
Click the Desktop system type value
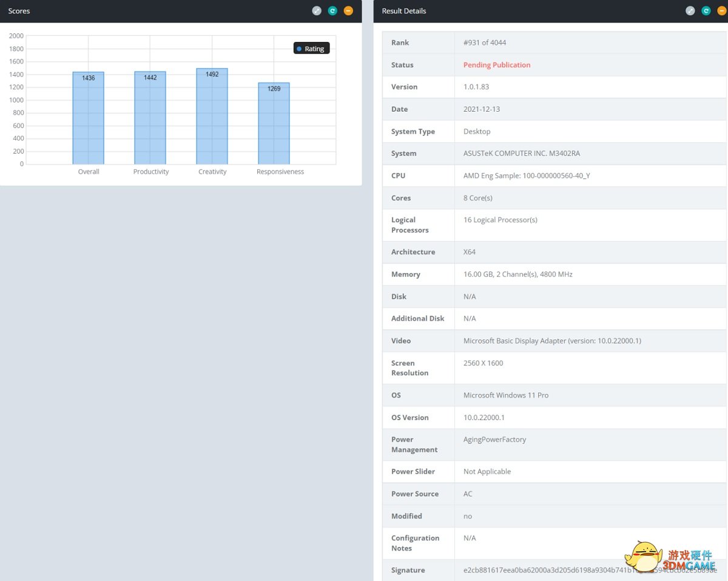point(477,131)
